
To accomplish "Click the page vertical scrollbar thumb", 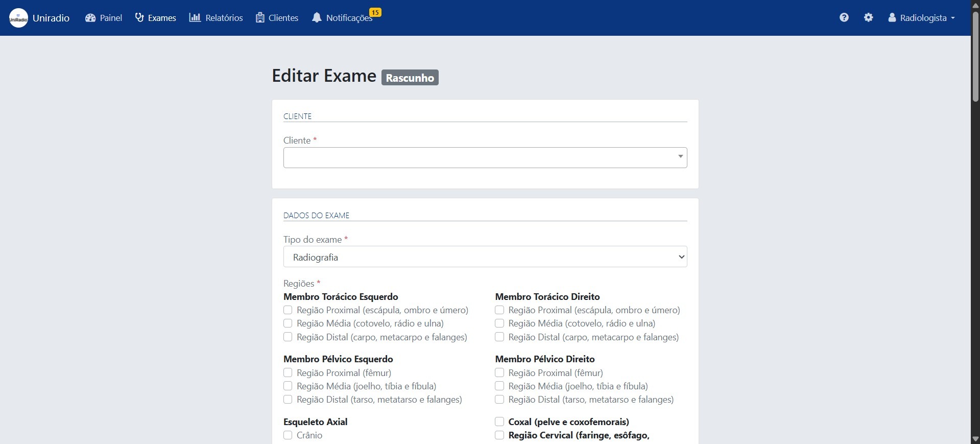I will [x=975, y=56].
